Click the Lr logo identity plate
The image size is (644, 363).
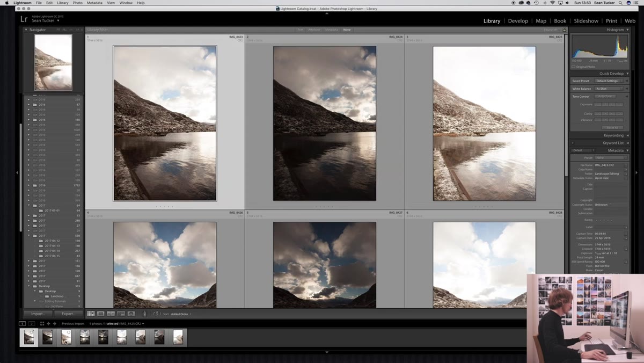(24, 19)
